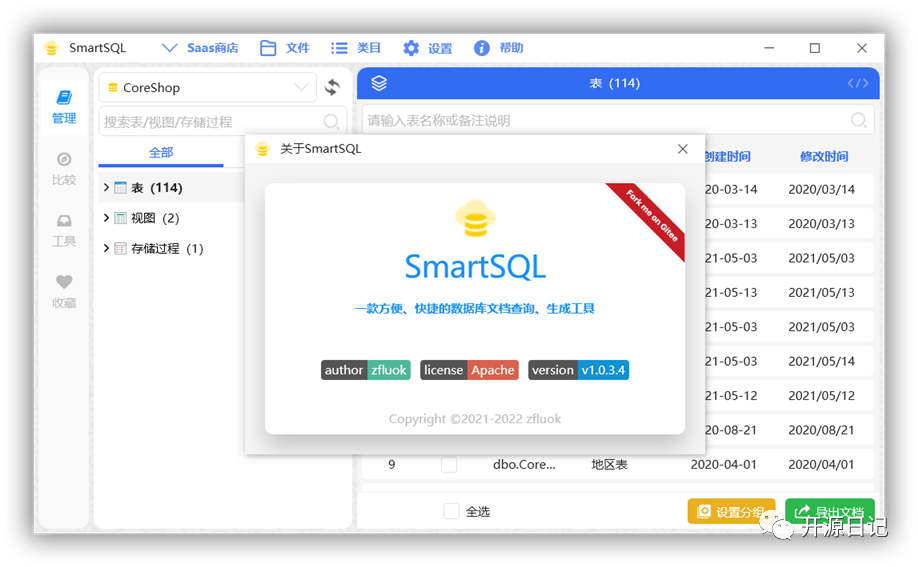Click the 2020/03/14 modified date cell
The image size is (918, 567).
821,189
